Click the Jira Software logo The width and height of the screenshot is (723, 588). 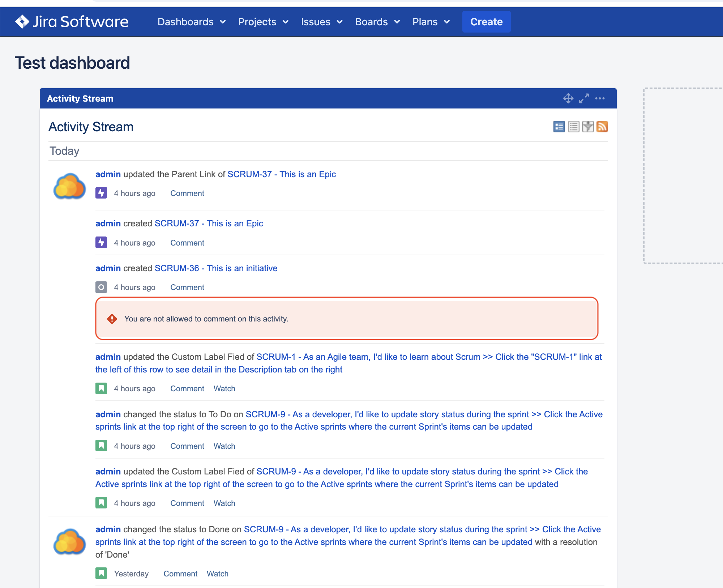pyautogui.click(x=72, y=22)
